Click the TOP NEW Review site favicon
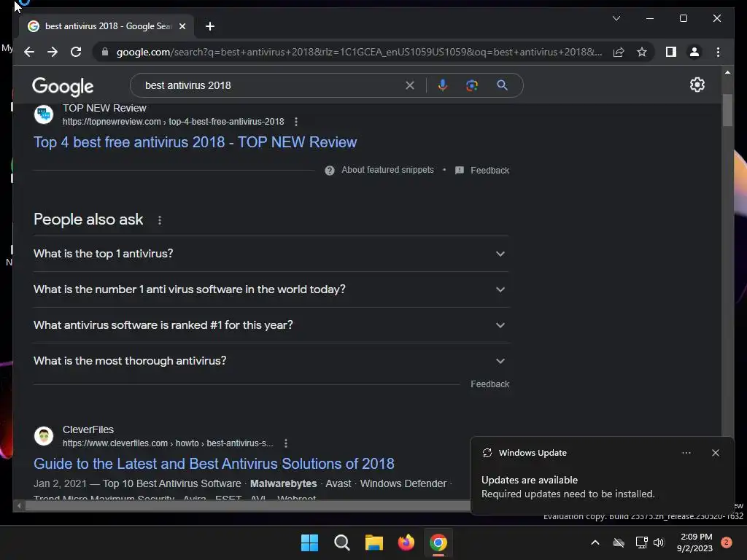Screen dimensions: 747x560 (x=44, y=114)
